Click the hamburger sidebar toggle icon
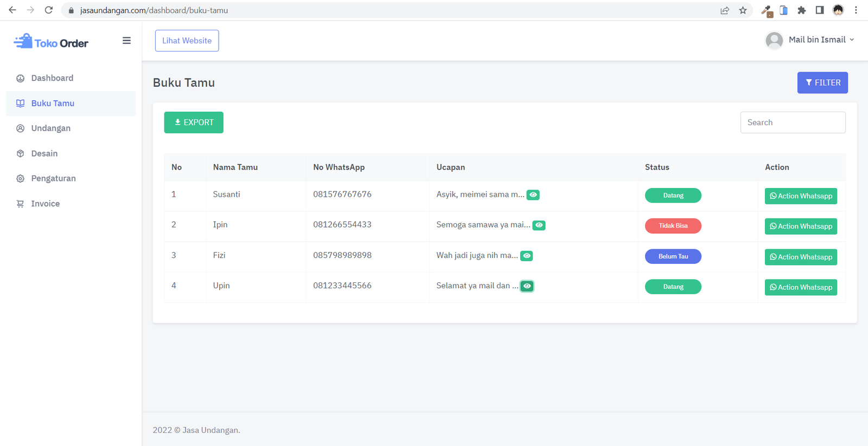The image size is (868, 446). [x=126, y=41]
